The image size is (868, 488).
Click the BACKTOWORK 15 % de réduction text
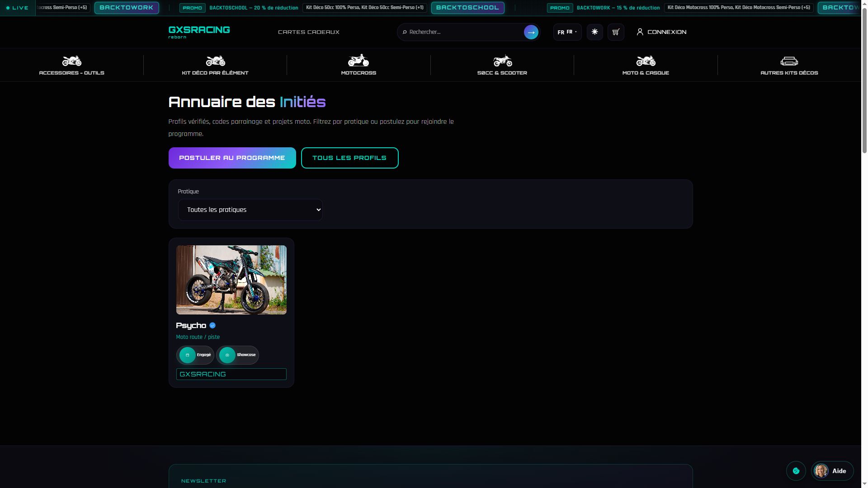[618, 8]
